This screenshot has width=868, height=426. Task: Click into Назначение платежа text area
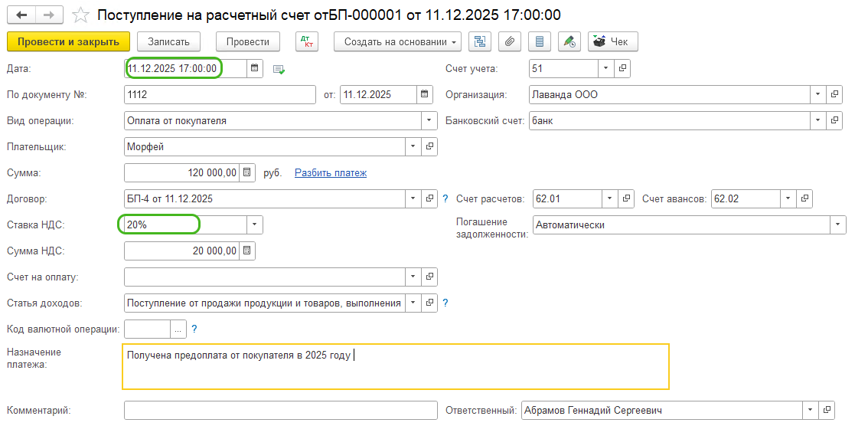click(x=396, y=366)
